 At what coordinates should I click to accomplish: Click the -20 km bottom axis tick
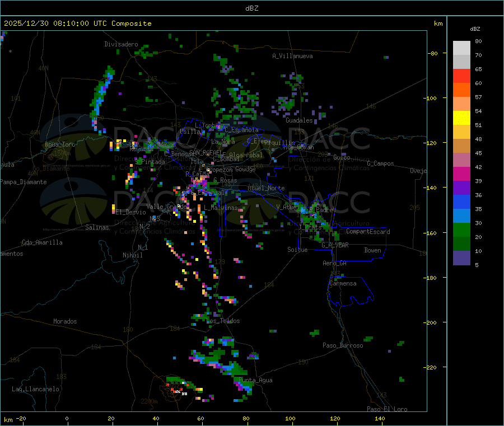(x=21, y=418)
